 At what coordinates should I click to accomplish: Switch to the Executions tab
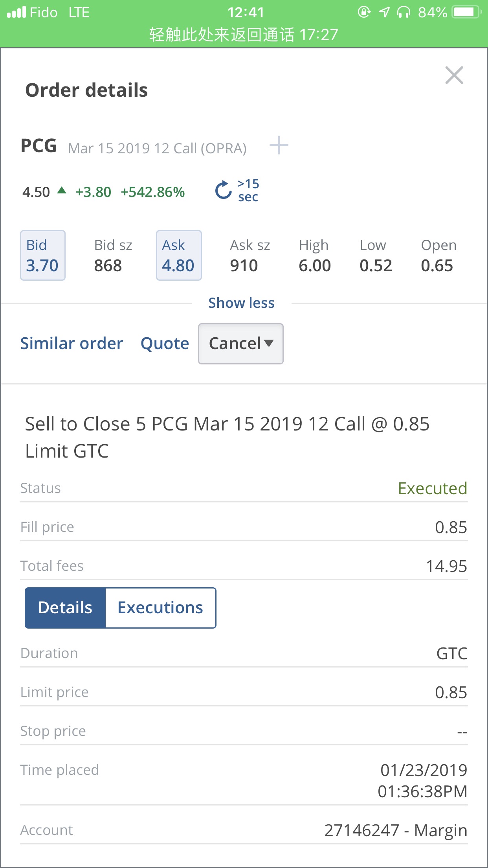click(160, 608)
